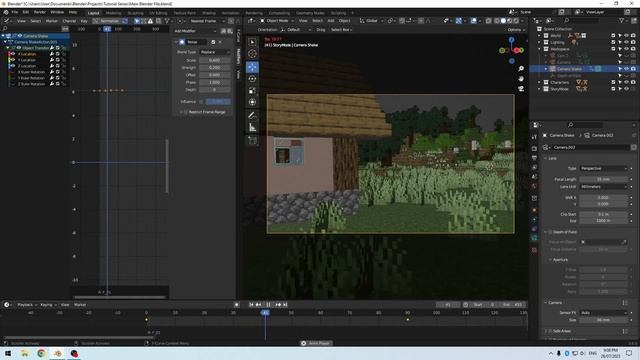Image resolution: width=640 pixels, height=360 pixels.
Task: Toggle render camera for Camera Shake object
Action: coord(633,69)
